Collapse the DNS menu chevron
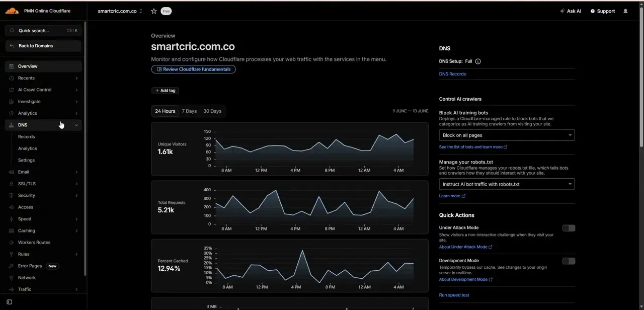The height and width of the screenshot is (310, 644). (x=76, y=125)
